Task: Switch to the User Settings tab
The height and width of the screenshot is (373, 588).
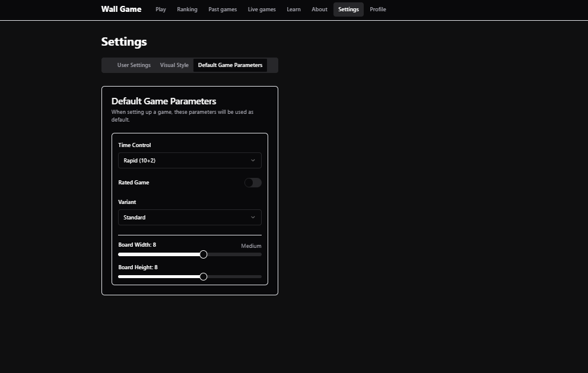Action: click(134, 65)
